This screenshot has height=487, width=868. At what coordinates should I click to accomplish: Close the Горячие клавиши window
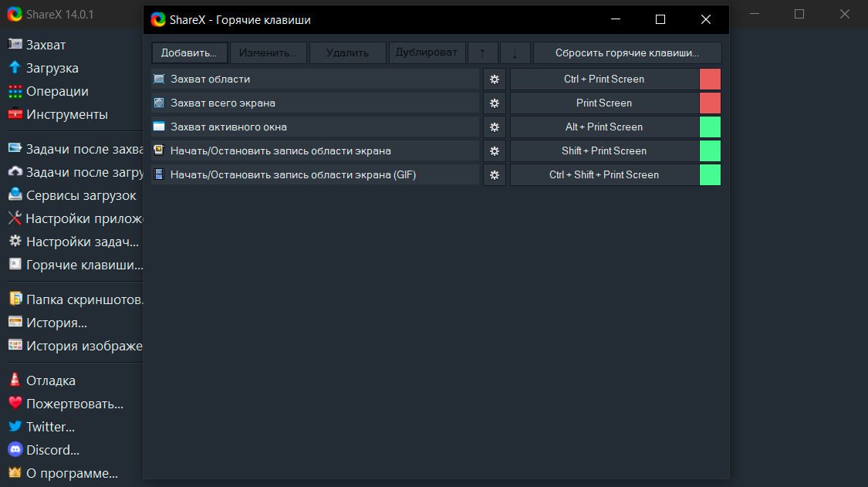pos(706,19)
